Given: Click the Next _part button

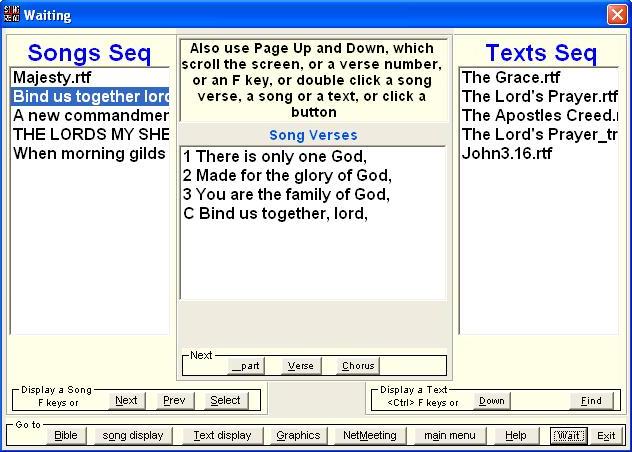Looking at the screenshot, I should tap(246, 366).
